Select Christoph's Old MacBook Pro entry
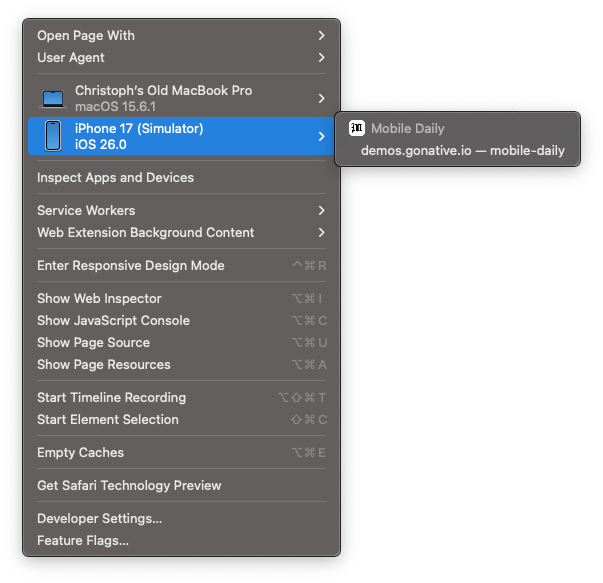 [x=181, y=98]
